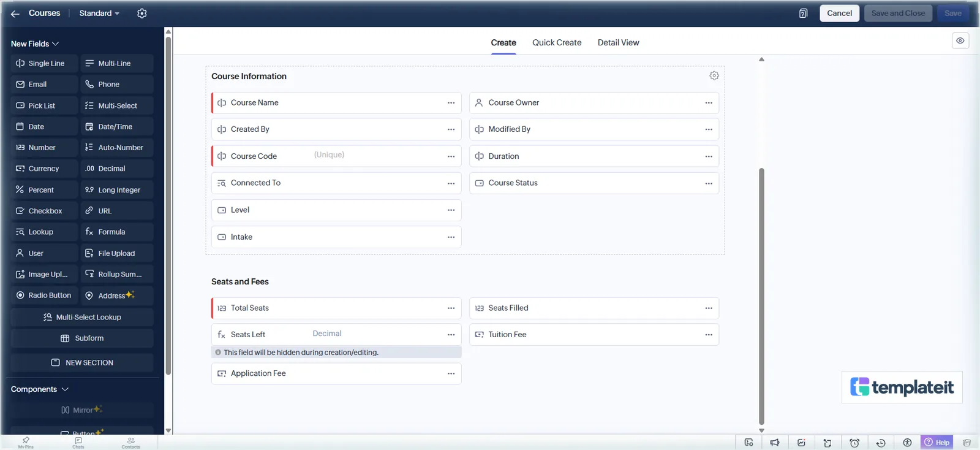
Task: Select the Multi-Line field type
Action: tap(117, 64)
